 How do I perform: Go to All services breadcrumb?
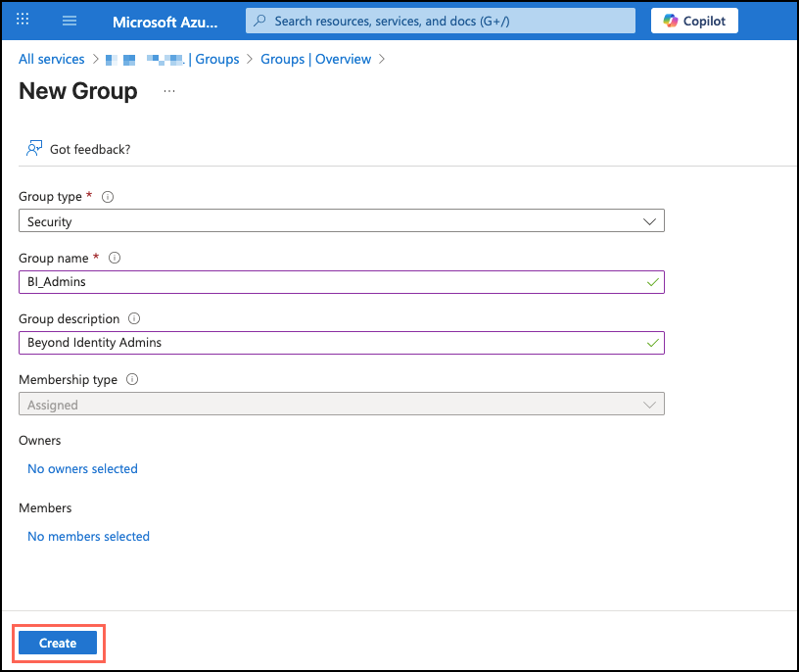tap(52, 59)
